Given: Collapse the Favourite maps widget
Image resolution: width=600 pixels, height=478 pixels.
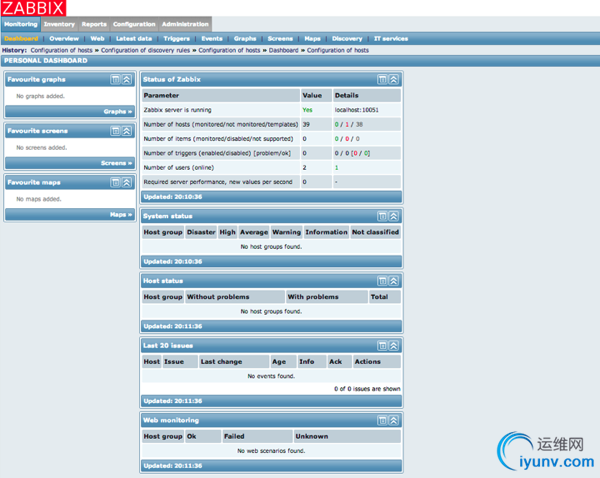Looking at the screenshot, I should click(127, 182).
